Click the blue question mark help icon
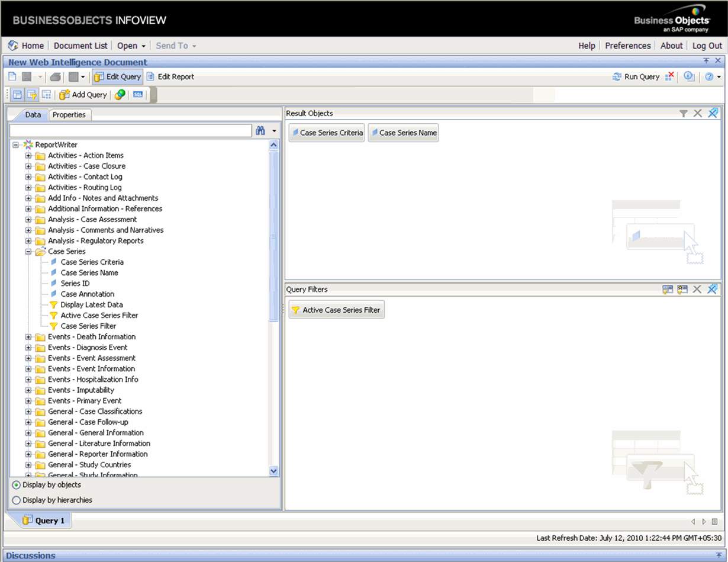Image resolution: width=728 pixels, height=562 pixels. pos(709,76)
